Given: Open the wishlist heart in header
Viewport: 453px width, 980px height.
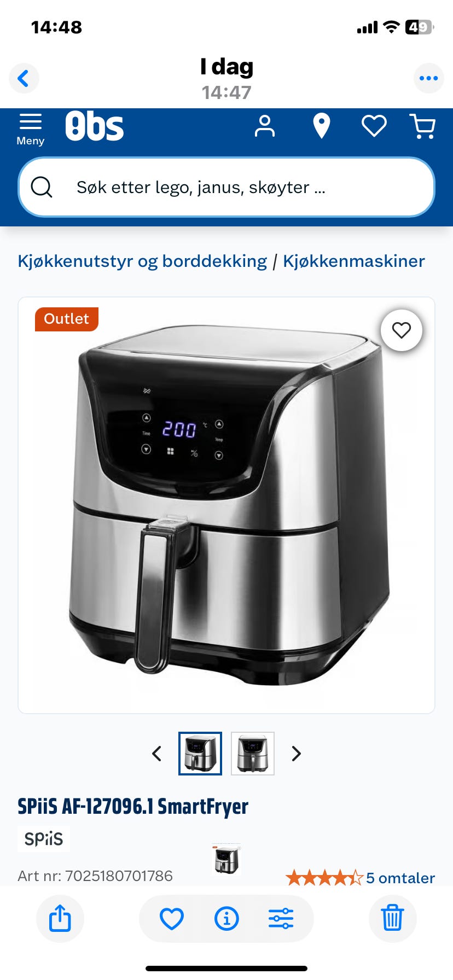Looking at the screenshot, I should 374,126.
